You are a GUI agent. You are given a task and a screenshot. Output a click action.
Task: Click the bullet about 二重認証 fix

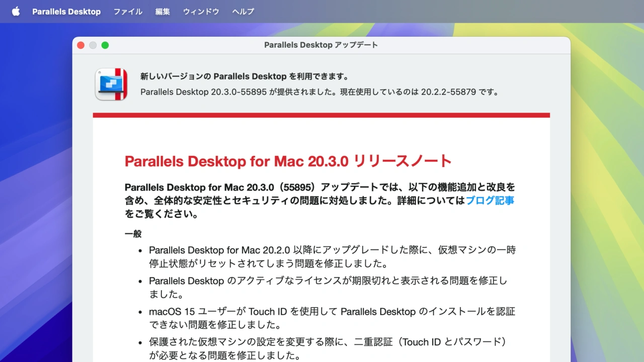[327, 349]
